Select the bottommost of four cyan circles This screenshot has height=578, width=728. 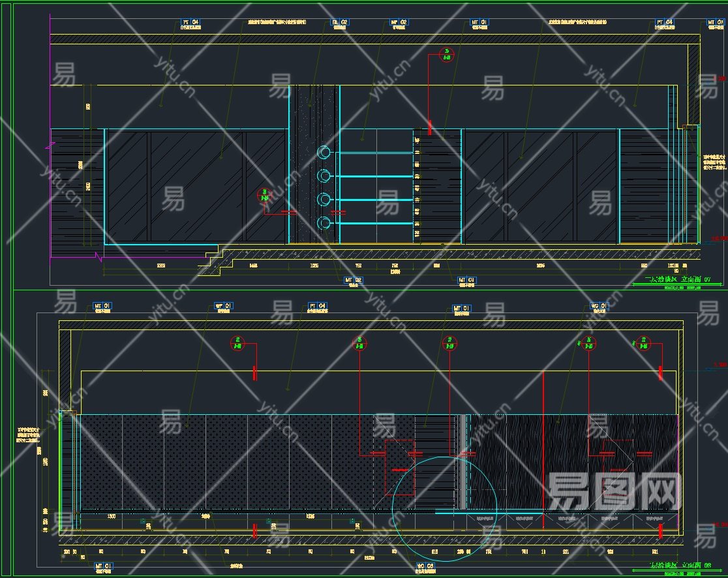coord(324,224)
